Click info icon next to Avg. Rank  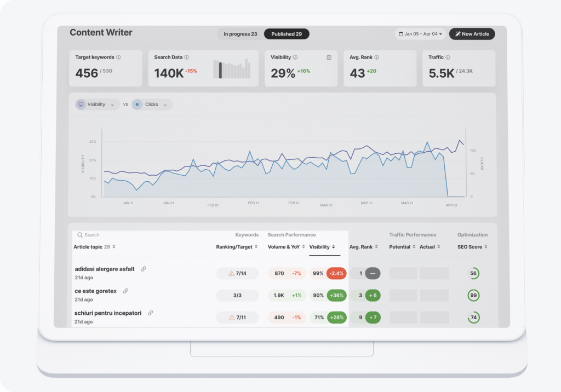(377, 57)
